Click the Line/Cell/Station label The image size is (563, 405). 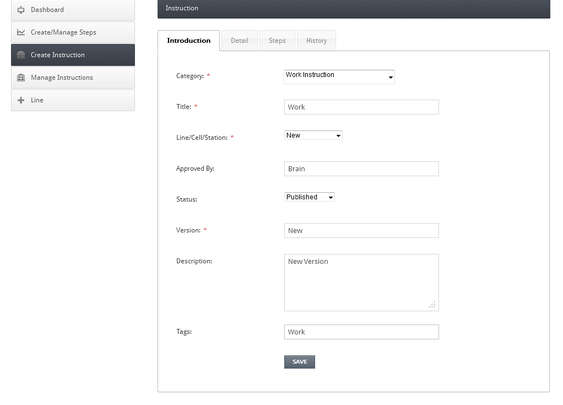202,138
